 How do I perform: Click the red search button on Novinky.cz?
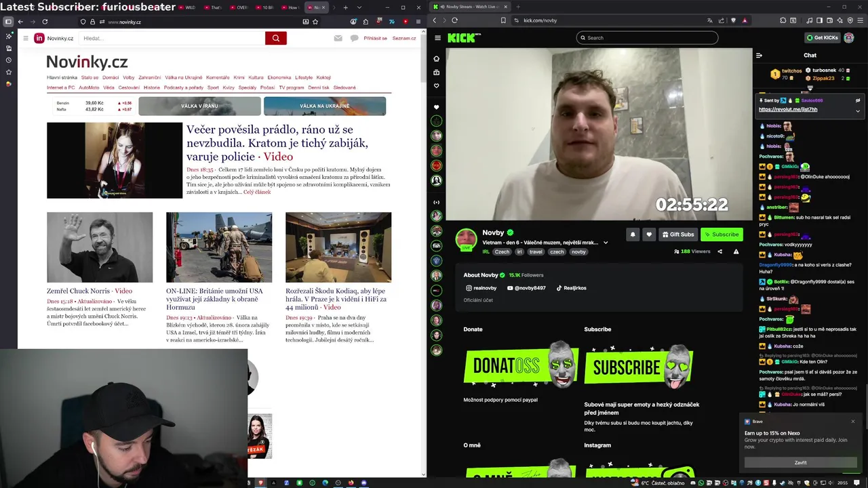(275, 38)
